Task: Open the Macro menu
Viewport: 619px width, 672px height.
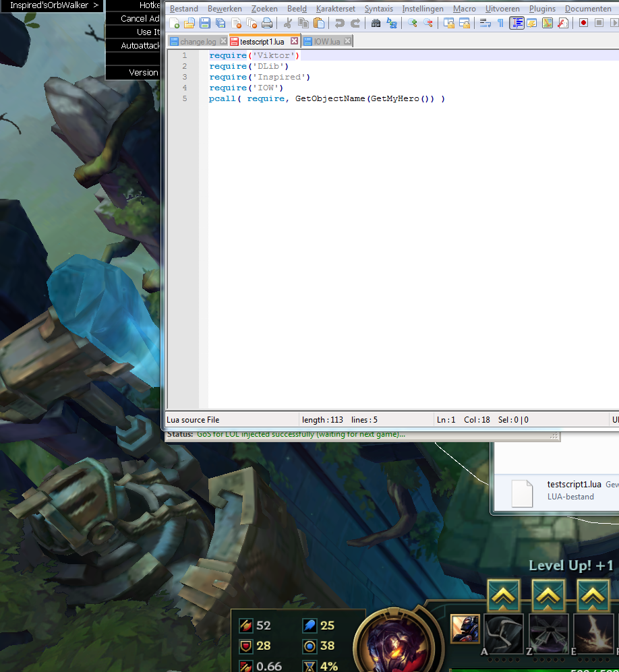Action: (x=464, y=9)
